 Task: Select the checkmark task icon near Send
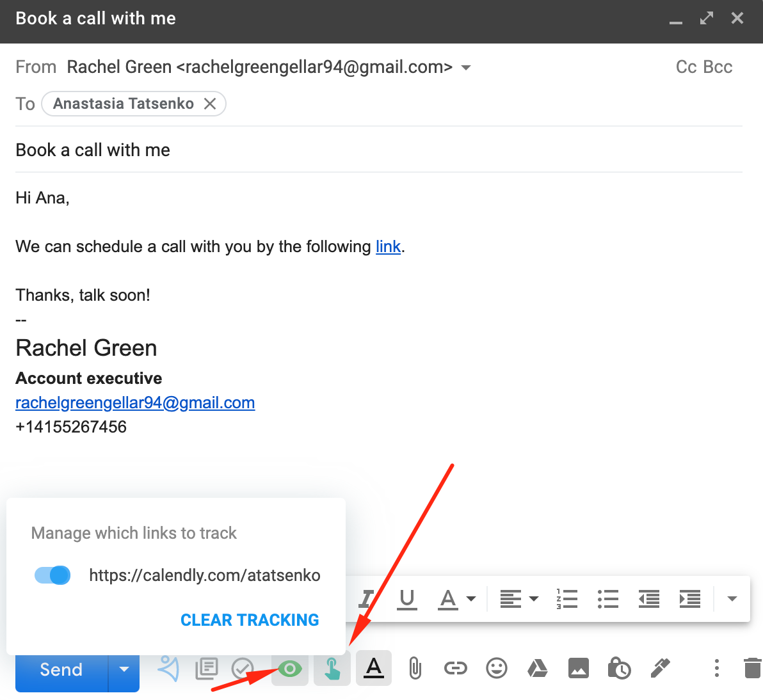(x=242, y=668)
